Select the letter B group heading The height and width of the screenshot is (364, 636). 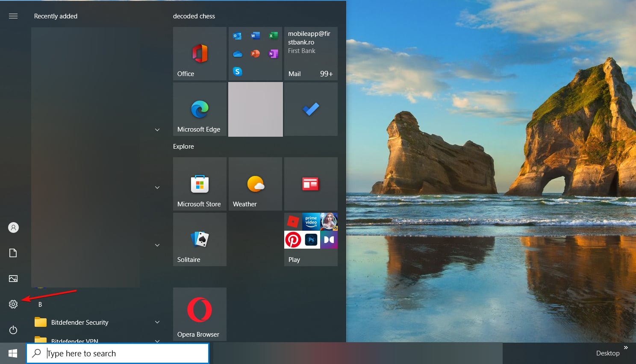pyautogui.click(x=40, y=304)
